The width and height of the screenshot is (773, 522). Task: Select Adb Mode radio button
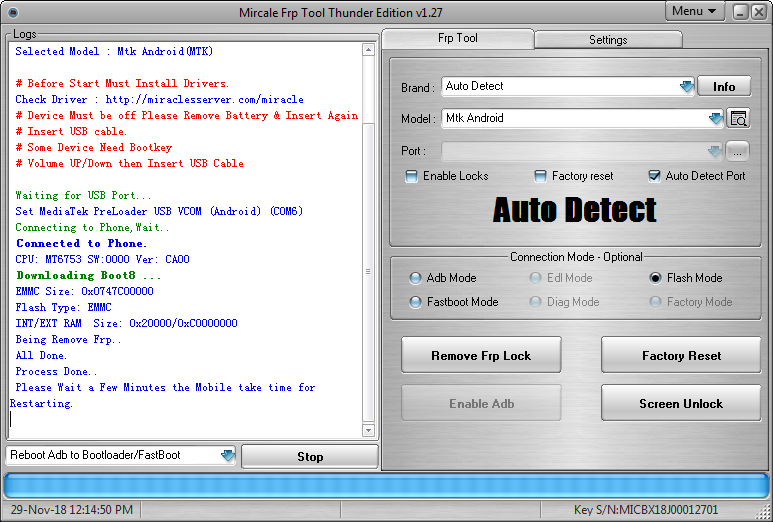[415, 278]
